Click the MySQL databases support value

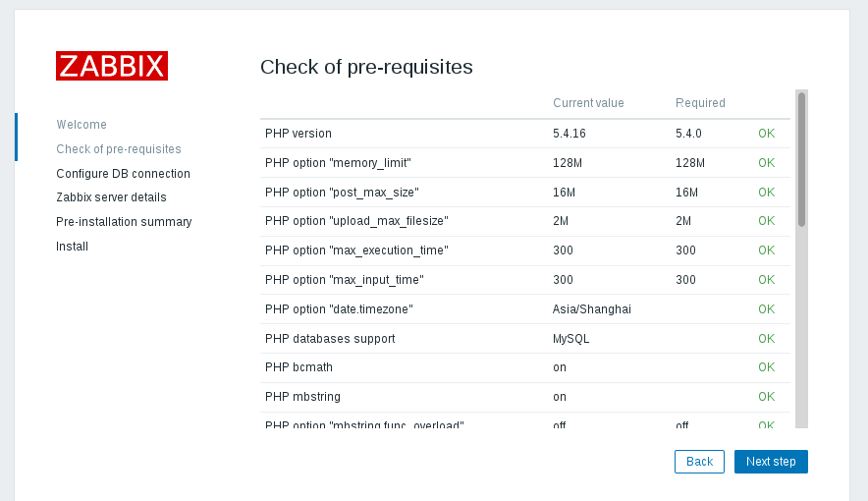click(570, 338)
